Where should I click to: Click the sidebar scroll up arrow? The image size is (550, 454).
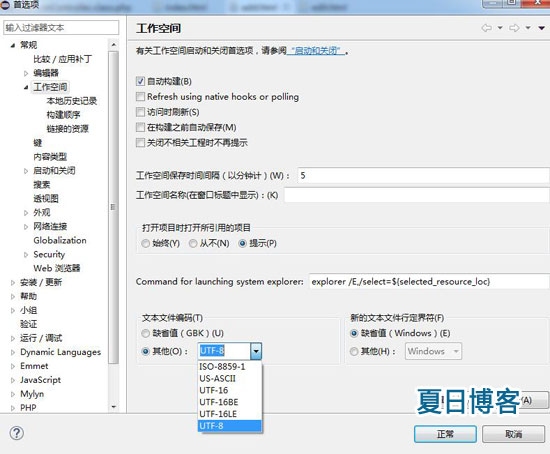(113, 45)
